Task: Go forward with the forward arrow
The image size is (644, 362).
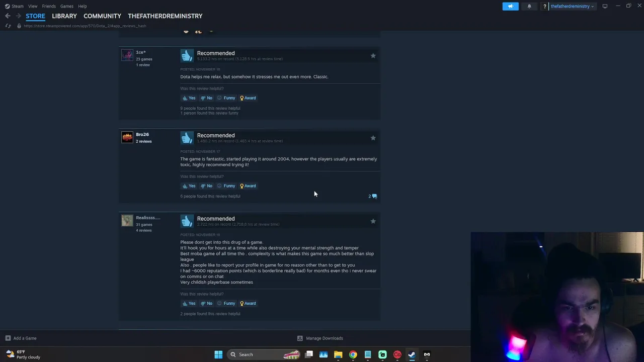Action: (19, 16)
